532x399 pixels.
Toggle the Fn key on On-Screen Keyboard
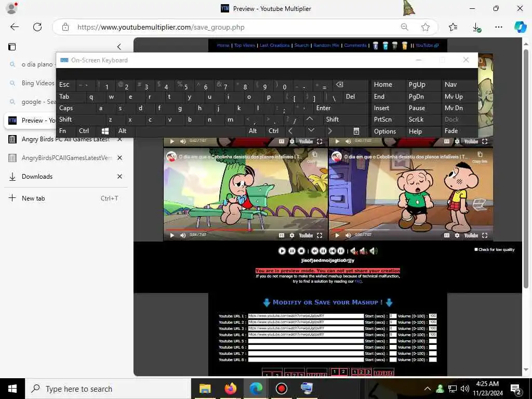point(63,131)
